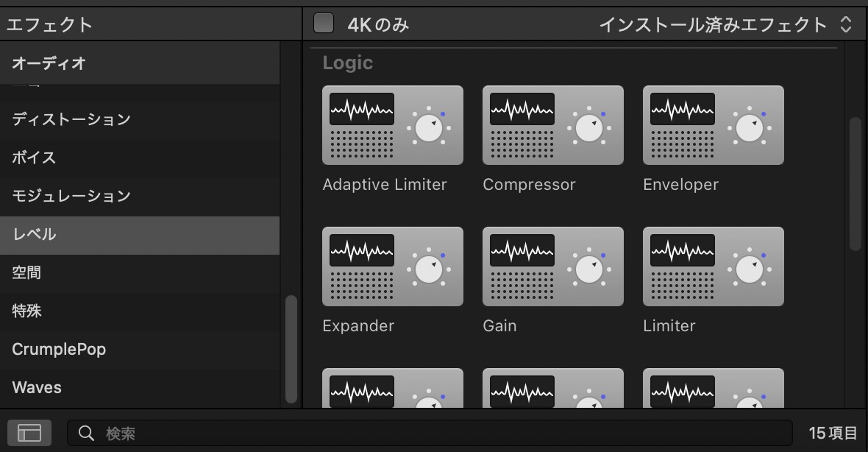Choose the Enveloper effect icon
868x452 pixels.
coord(714,125)
